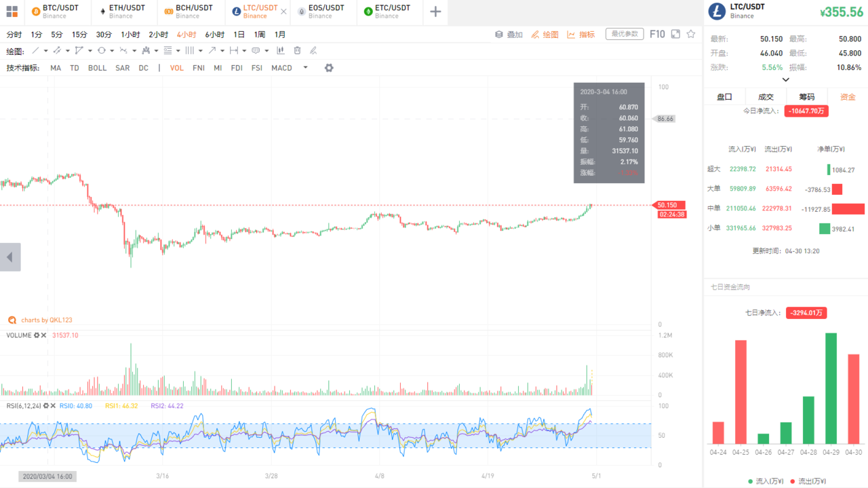The image size is (868, 488).
Task: Expand arrow tool options dropdown
Action: coord(222,51)
